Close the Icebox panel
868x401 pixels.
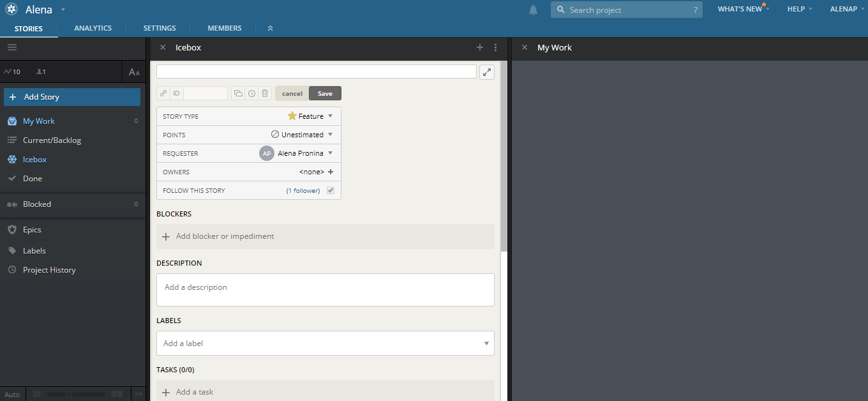click(163, 47)
